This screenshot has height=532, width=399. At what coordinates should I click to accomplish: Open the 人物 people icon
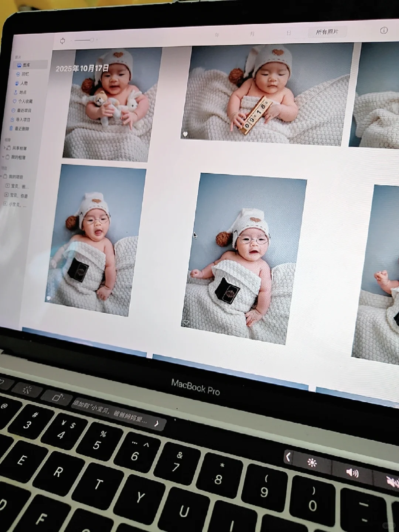coord(17,83)
